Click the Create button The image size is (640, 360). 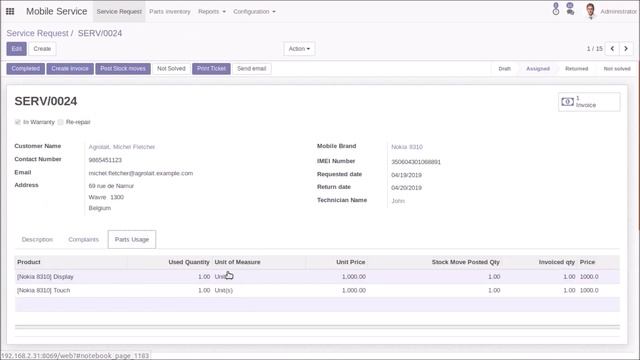42,49
